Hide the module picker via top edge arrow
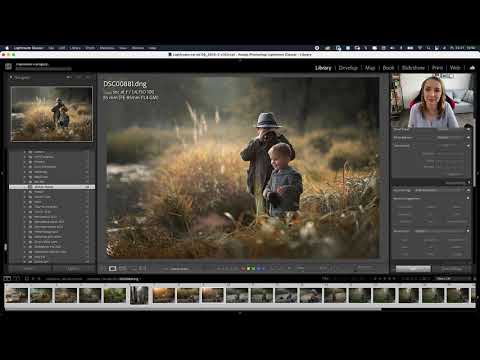This screenshot has height=360, width=480. tap(240, 60)
